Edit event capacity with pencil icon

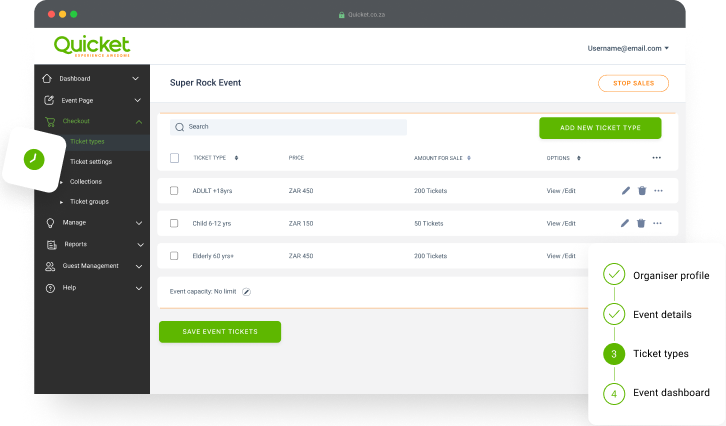[247, 291]
